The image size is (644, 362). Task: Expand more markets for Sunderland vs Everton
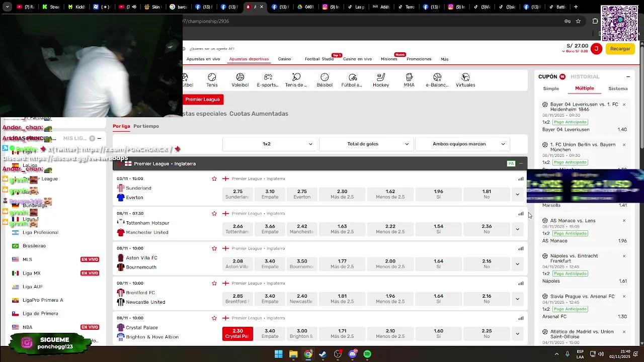(517, 194)
